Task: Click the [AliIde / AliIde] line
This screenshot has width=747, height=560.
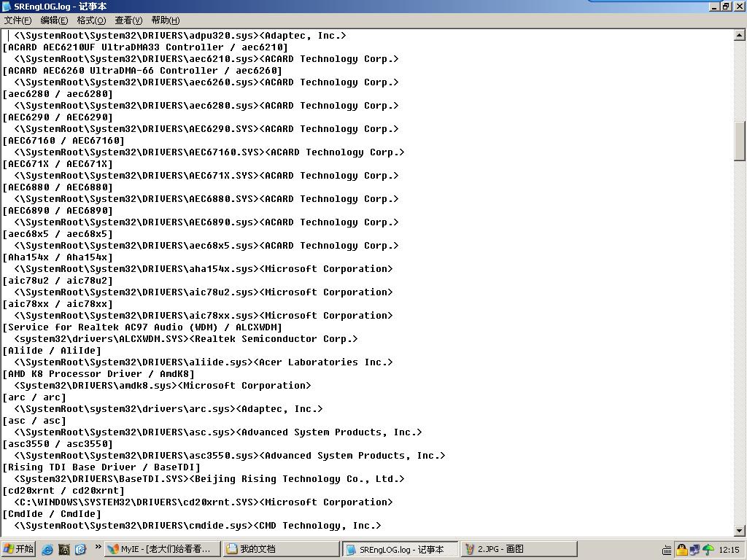Action: (52, 351)
